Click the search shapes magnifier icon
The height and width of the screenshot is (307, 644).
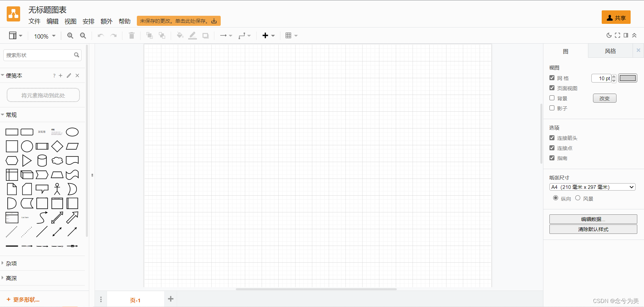(76, 55)
